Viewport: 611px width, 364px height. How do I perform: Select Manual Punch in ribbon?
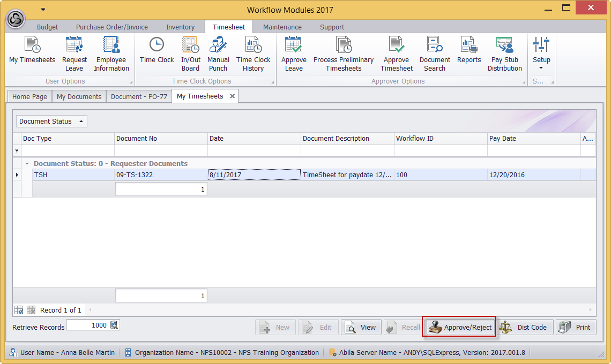coord(218,54)
